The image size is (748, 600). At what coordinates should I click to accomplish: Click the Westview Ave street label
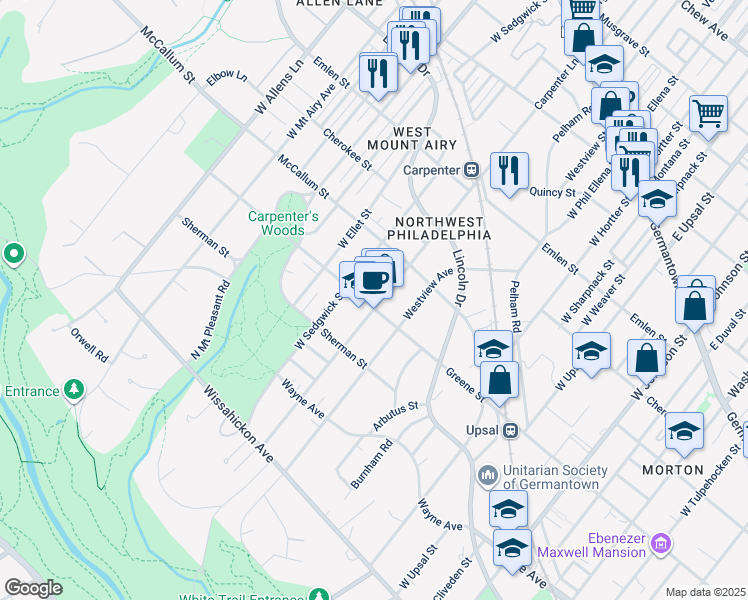(428, 293)
